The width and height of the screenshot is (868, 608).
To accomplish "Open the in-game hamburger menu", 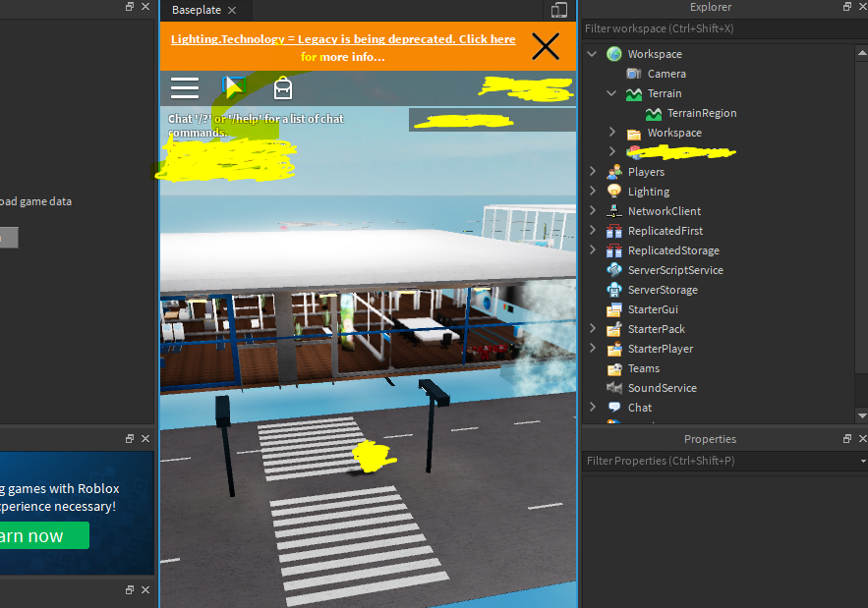I will click(x=185, y=88).
